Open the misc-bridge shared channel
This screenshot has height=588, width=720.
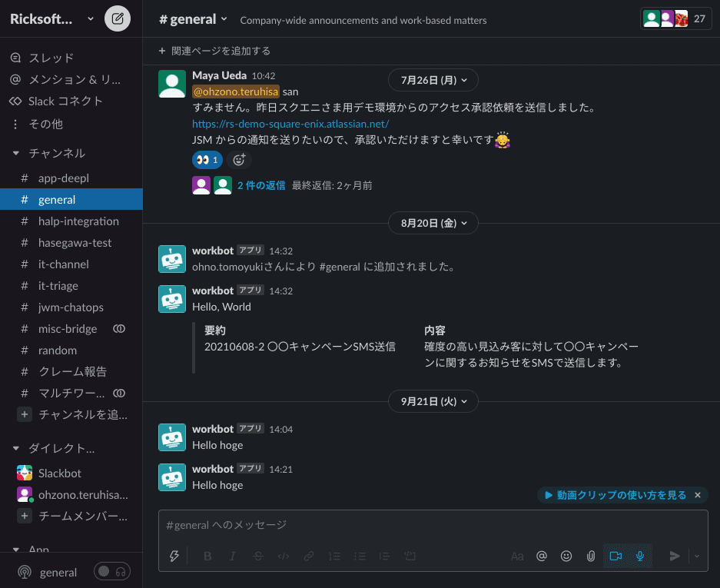71,328
